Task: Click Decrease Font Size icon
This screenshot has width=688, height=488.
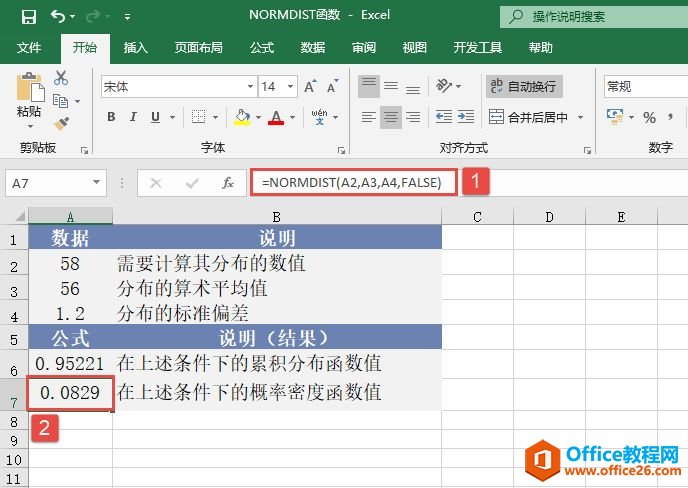Action: click(333, 86)
